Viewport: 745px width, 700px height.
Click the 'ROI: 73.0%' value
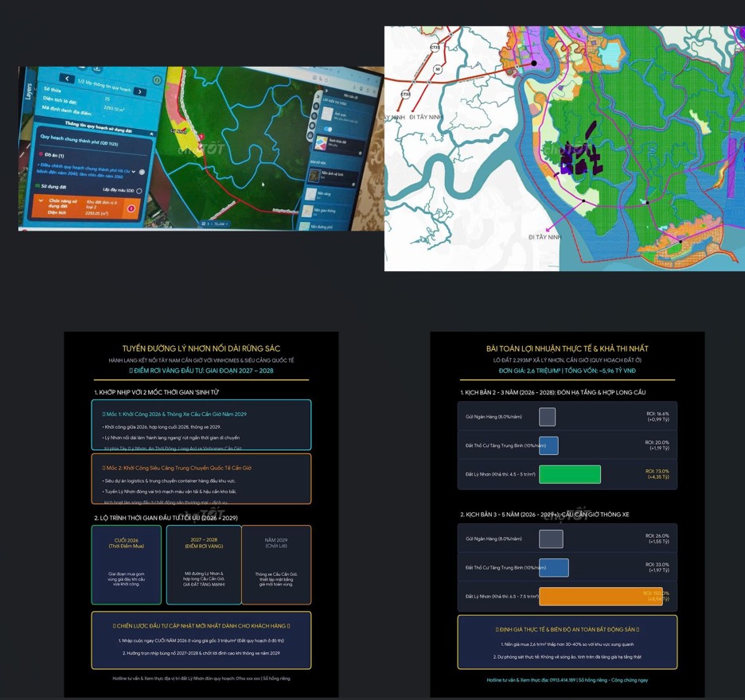(x=657, y=471)
